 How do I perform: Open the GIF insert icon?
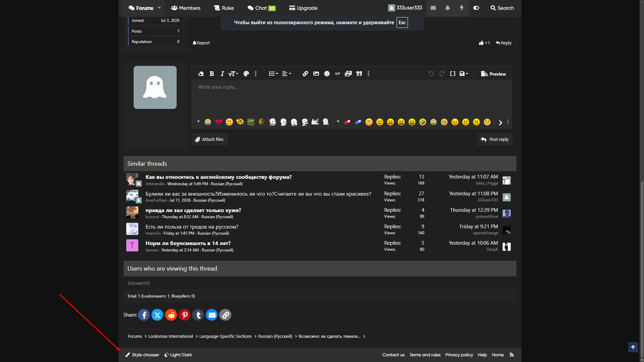pyautogui.click(x=337, y=74)
